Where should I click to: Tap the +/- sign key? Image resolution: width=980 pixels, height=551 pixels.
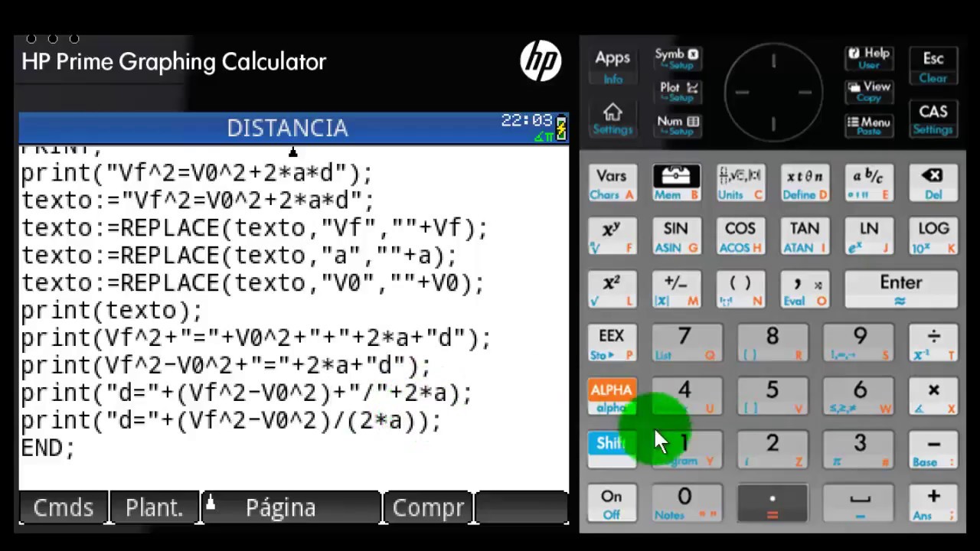pyautogui.click(x=676, y=291)
